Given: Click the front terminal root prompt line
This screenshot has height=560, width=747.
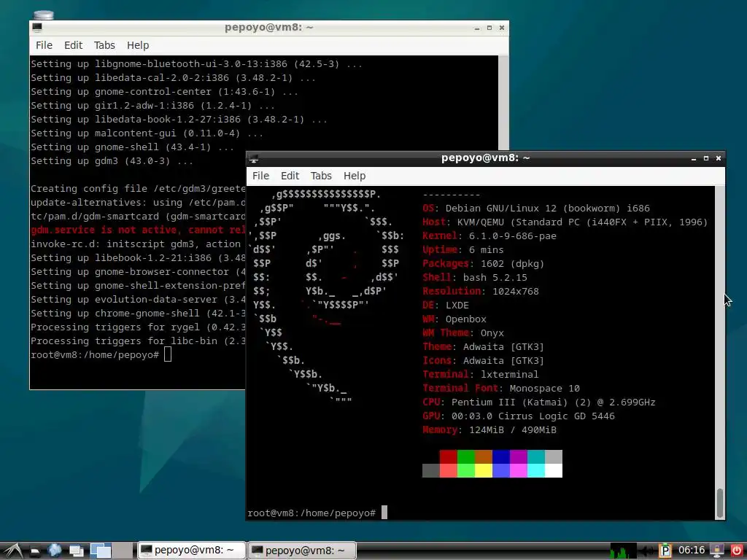Looking at the screenshot, I should point(317,513).
